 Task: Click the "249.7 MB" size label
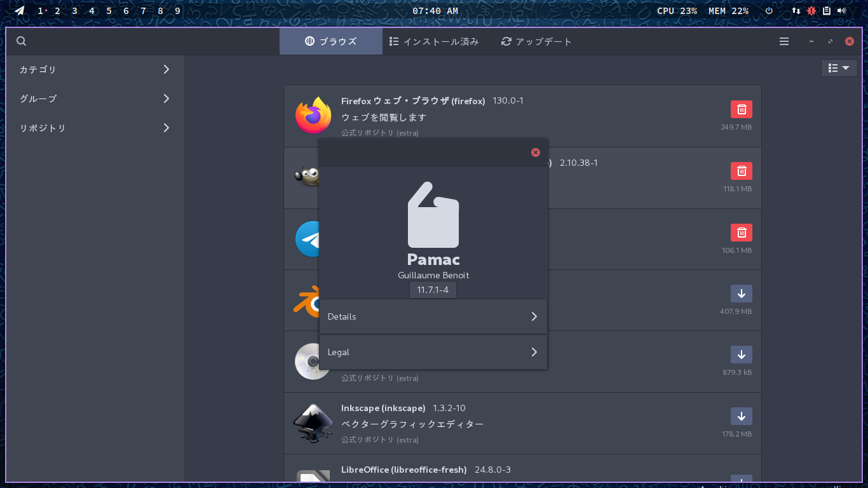pos(736,127)
